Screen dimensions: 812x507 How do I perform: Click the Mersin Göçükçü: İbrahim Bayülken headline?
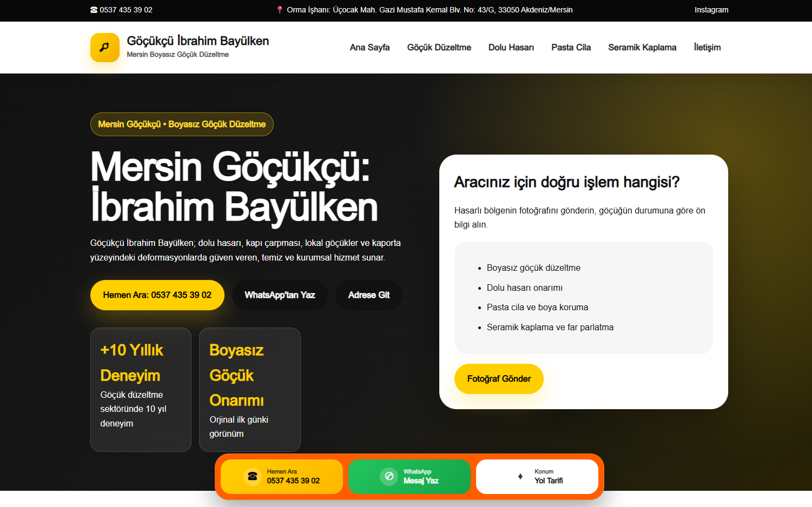[234, 187]
